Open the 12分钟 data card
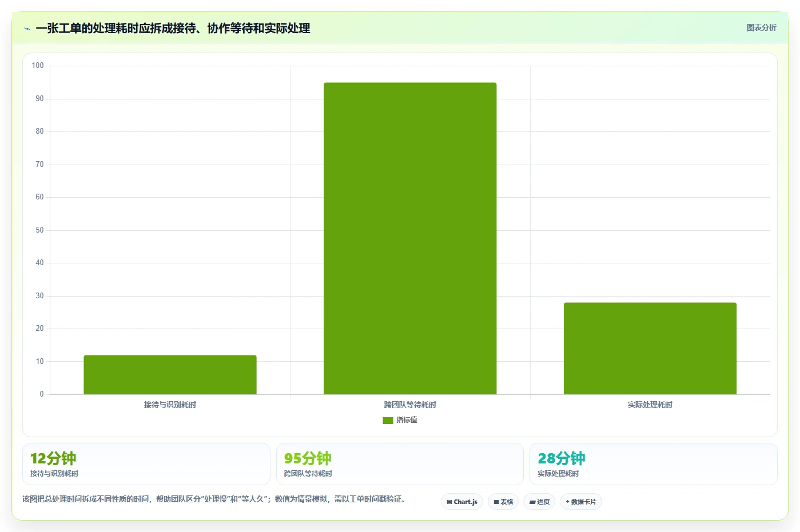The width and height of the screenshot is (800, 532). coord(146,464)
